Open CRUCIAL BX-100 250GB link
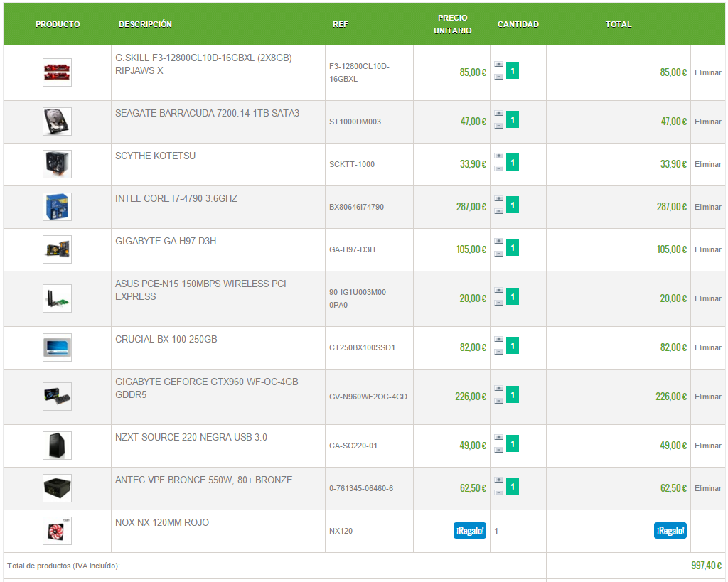This screenshot has width=728, height=582. pos(166,339)
